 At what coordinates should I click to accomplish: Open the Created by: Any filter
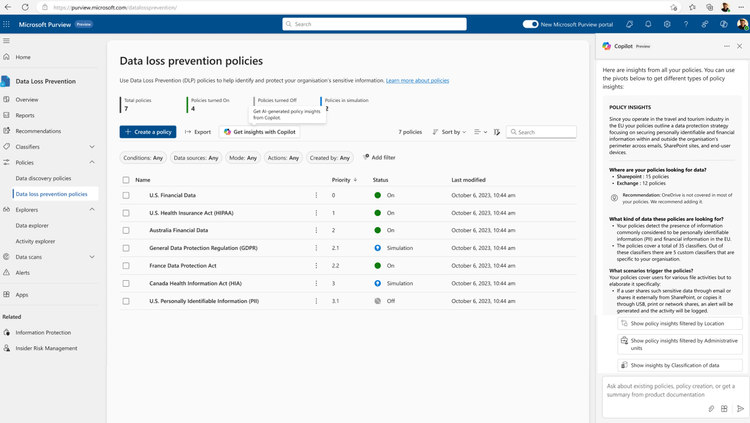pos(330,157)
